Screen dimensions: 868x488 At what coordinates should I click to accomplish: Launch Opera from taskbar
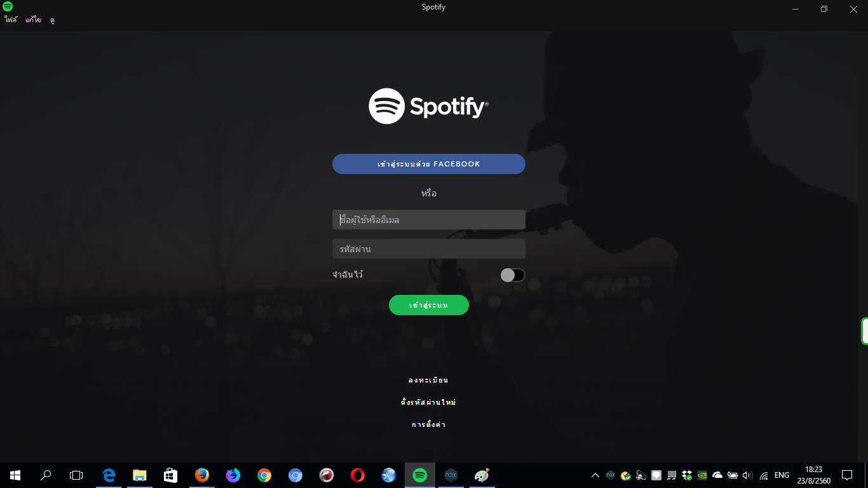[358, 475]
